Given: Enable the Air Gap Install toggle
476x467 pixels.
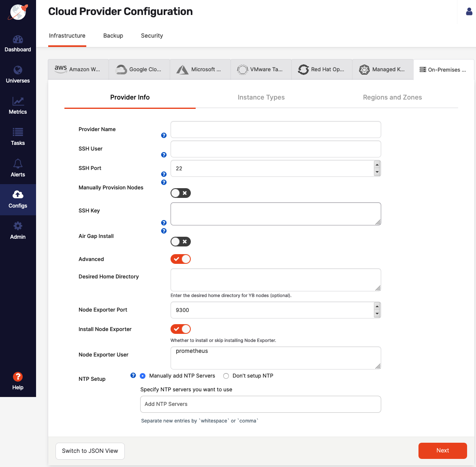Looking at the screenshot, I should tap(180, 242).
